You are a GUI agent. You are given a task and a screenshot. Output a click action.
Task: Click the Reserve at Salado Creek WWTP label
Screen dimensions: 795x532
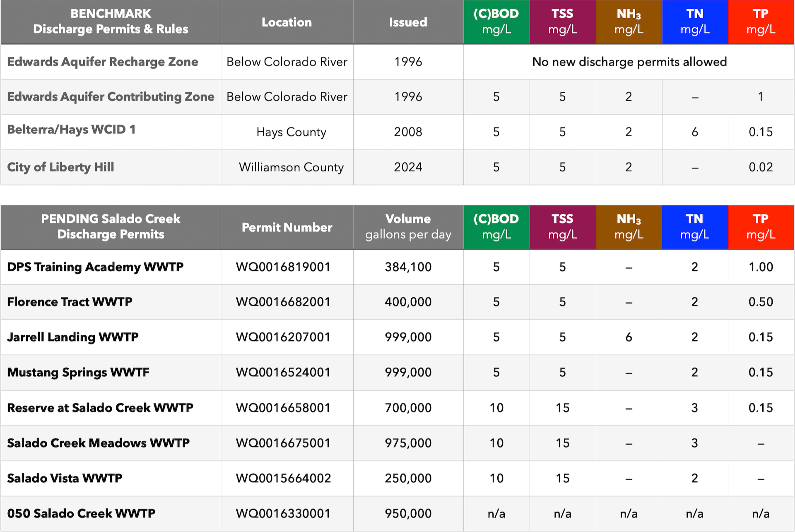point(100,408)
